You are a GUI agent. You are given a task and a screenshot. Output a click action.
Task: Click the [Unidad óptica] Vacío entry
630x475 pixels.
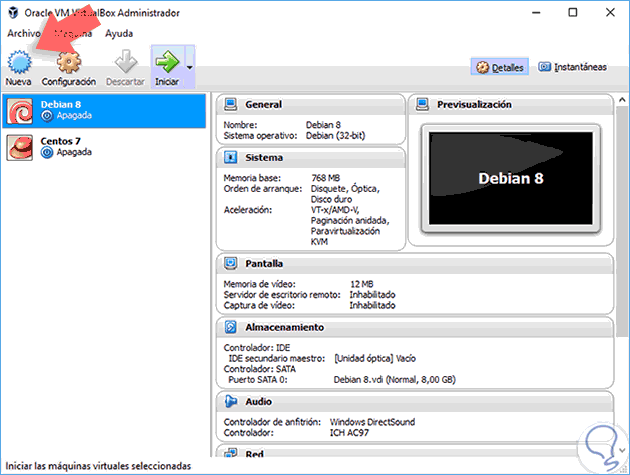coord(375,358)
